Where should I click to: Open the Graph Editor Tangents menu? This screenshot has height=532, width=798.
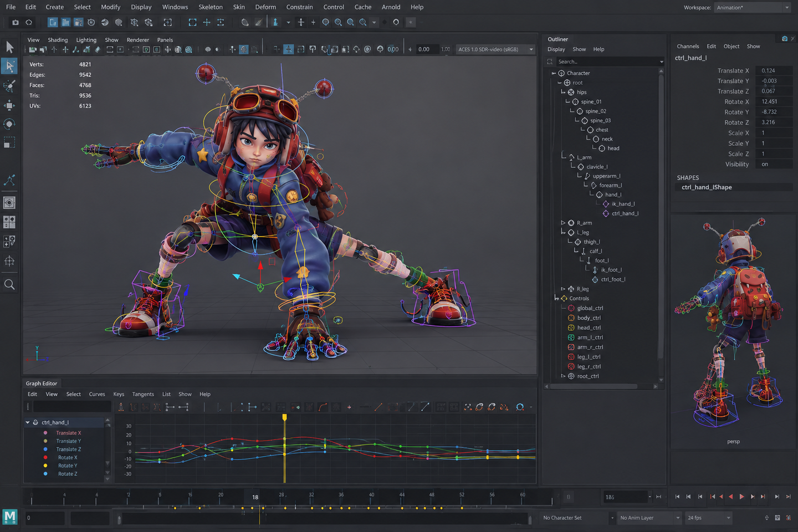[143, 395]
